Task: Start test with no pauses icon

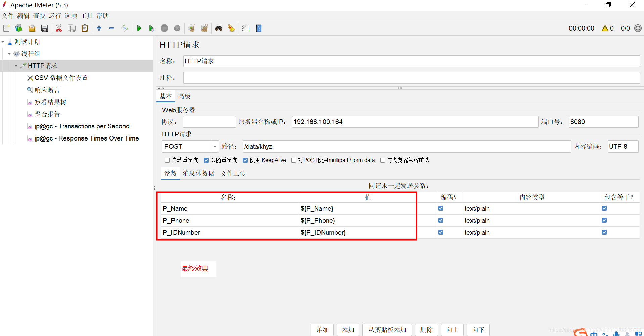Action: click(x=152, y=29)
